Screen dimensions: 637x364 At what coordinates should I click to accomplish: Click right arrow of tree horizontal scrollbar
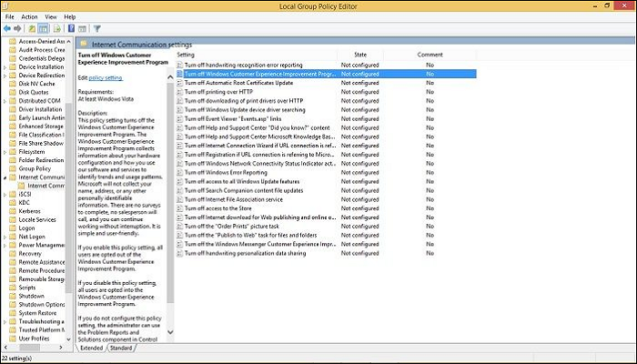tap(61, 348)
